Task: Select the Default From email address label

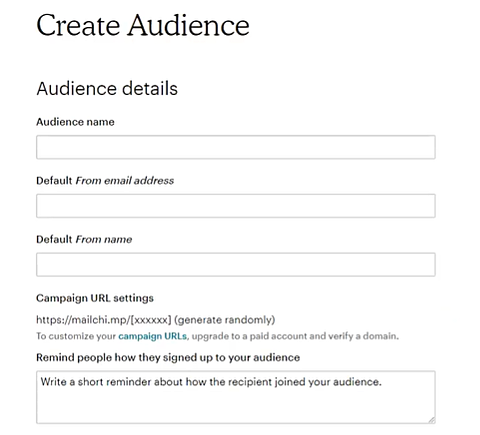Action: [x=105, y=181]
